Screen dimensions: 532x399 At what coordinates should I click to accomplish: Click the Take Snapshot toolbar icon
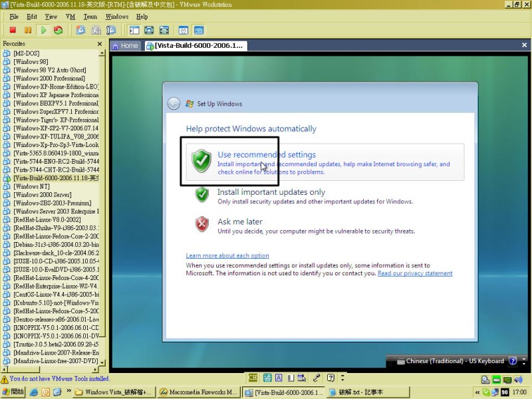click(x=80, y=30)
